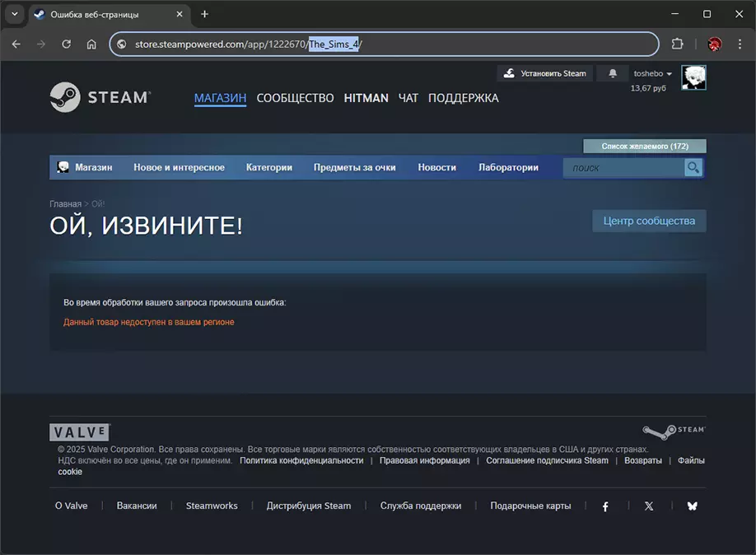Open Служба поддержки footer link
This screenshot has width=756, height=555.
(x=421, y=506)
